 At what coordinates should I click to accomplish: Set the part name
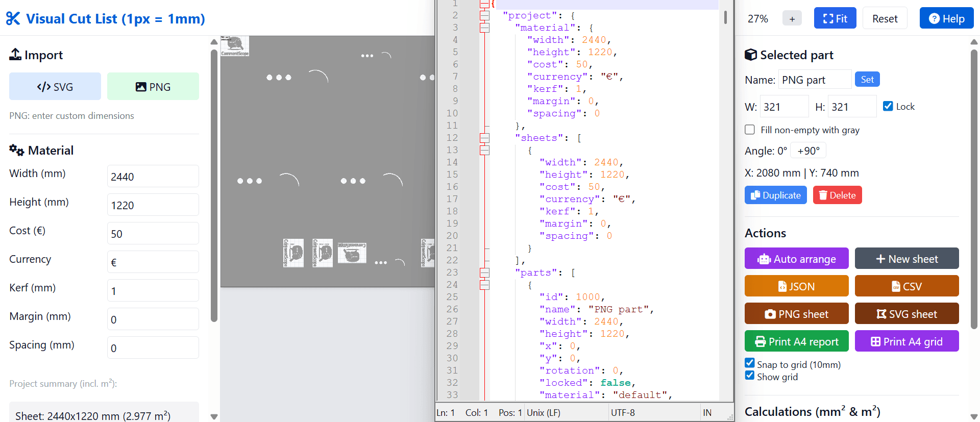tap(867, 79)
